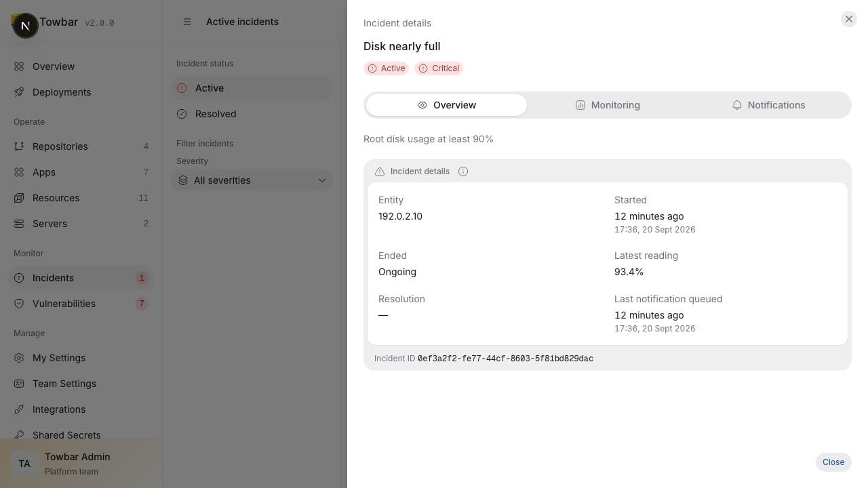This screenshot has height=488, width=868.
Task: Click the Deployments rocket icon
Action: coord(19,92)
